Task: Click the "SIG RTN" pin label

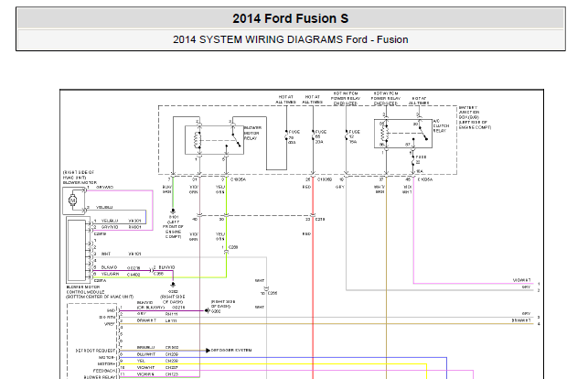Action: click(107, 317)
